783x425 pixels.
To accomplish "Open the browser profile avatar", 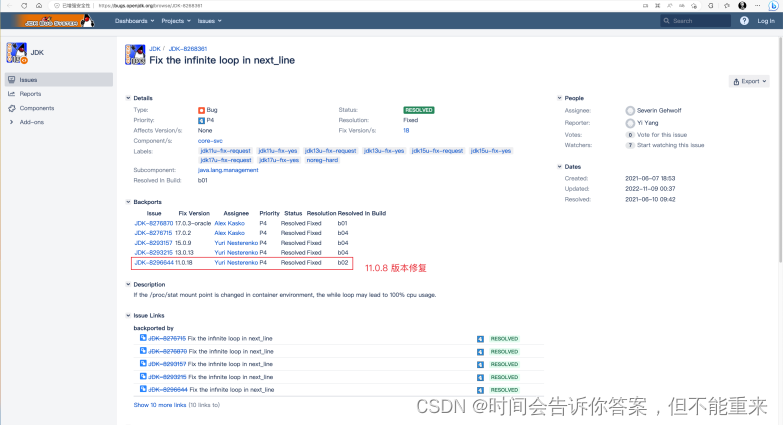I will (742, 5).
